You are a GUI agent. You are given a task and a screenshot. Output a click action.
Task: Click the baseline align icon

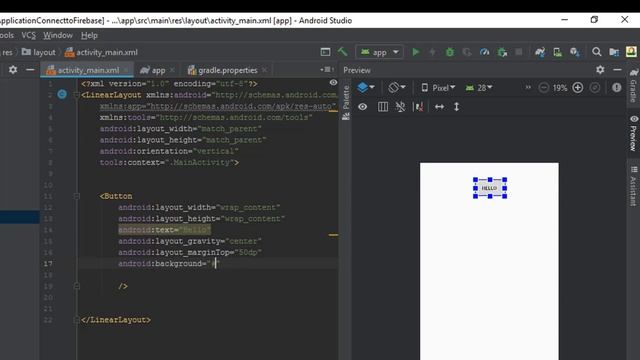(x=419, y=107)
